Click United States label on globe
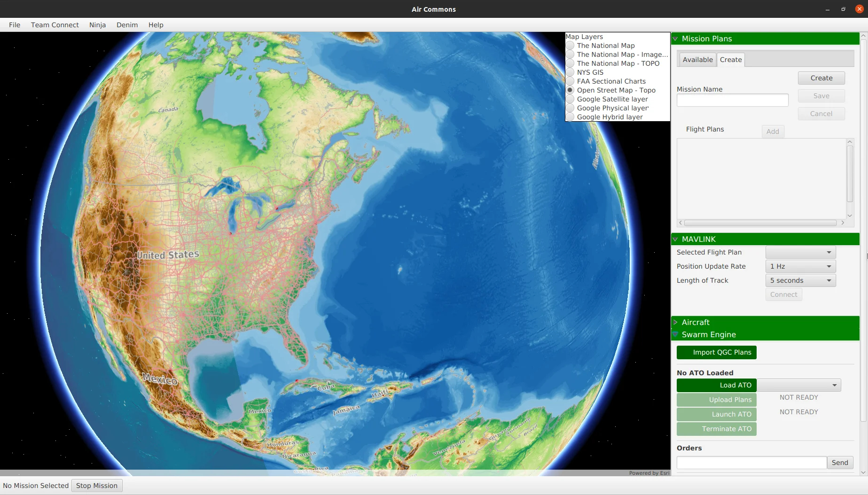The width and height of the screenshot is (868, 495). click(x=168, y=255)
